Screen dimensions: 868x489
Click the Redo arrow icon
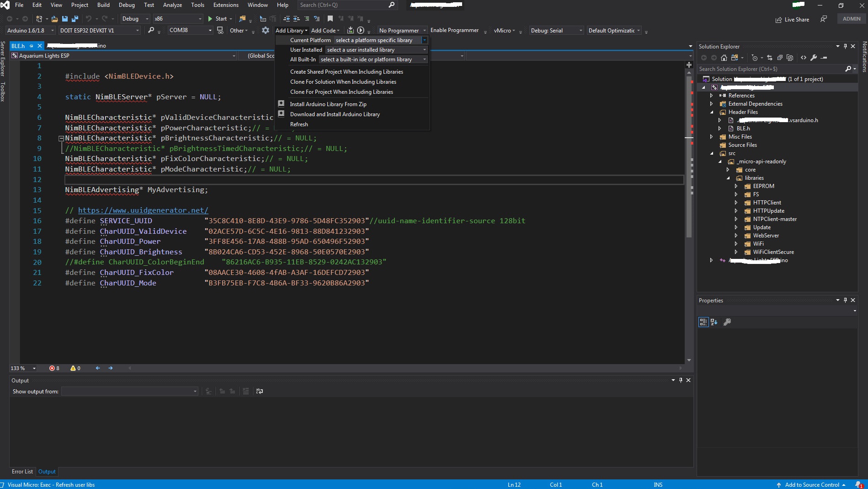(x=105, y=19)
